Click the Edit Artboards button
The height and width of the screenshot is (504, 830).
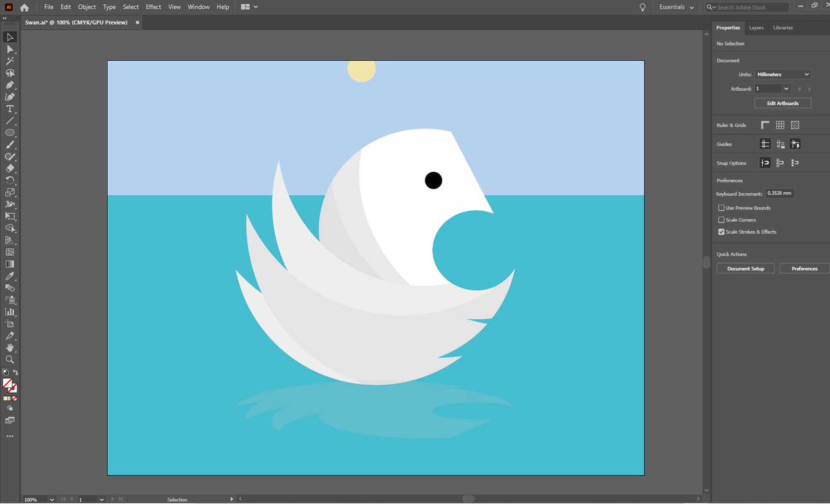coord(782,103)
